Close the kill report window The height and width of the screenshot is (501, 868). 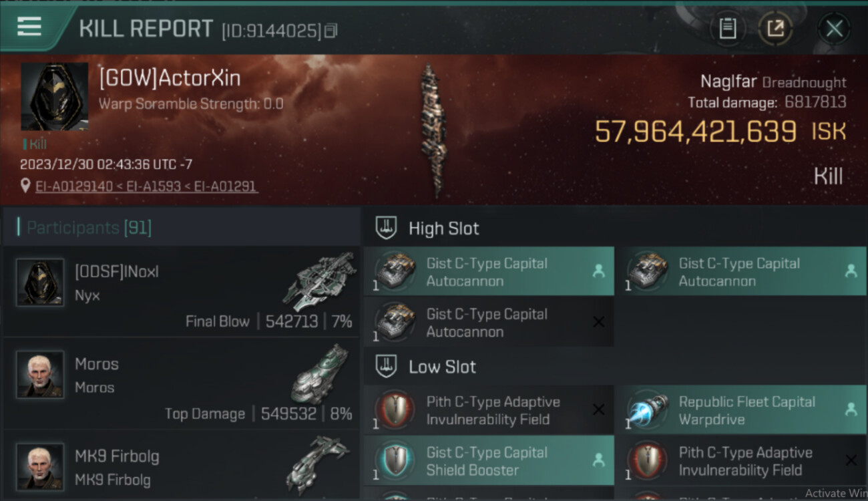point(834,29)
